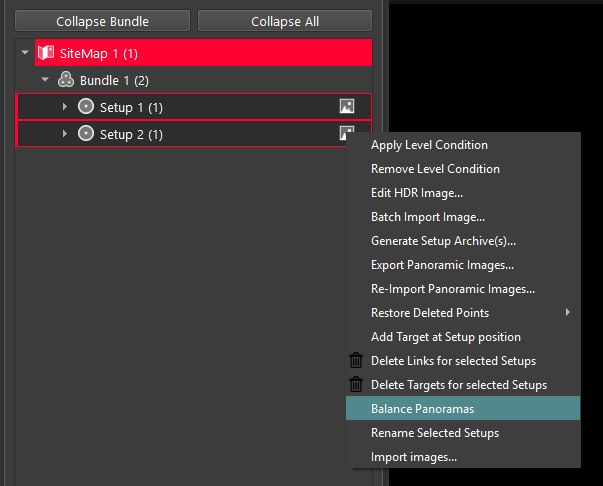Select the Setup 1 tree row label
603x486 pixels.
131,107
